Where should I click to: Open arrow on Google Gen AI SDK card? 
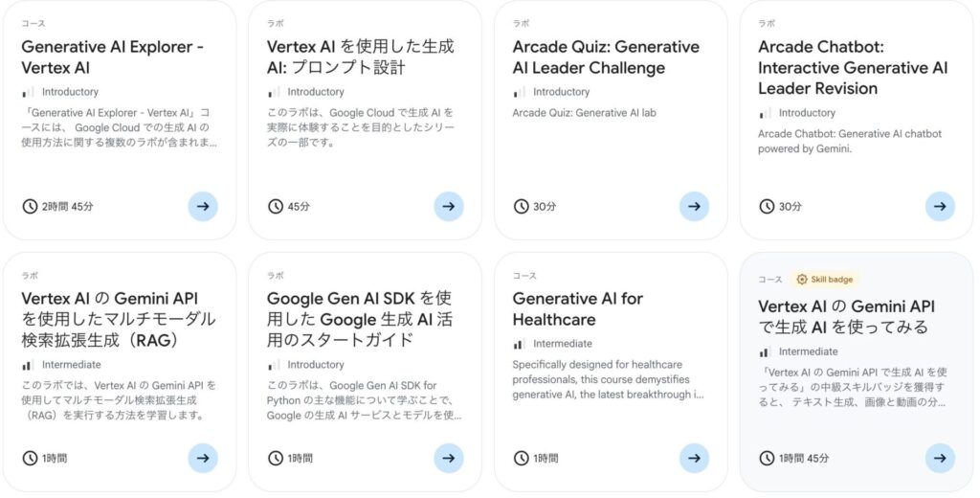tap(449, 458)
